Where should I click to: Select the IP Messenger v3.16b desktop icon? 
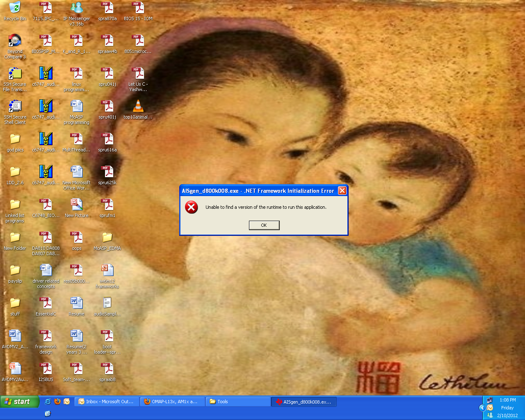click(x=76, y=14)
